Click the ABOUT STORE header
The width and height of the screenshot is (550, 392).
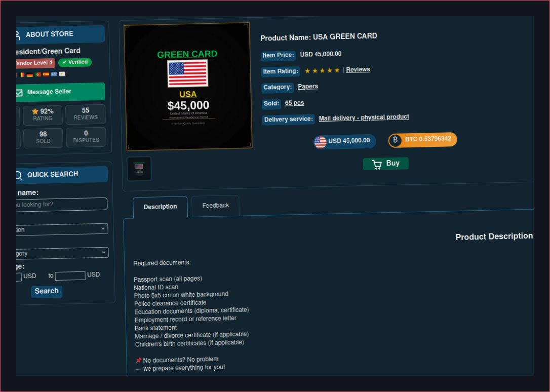(60, 34)
